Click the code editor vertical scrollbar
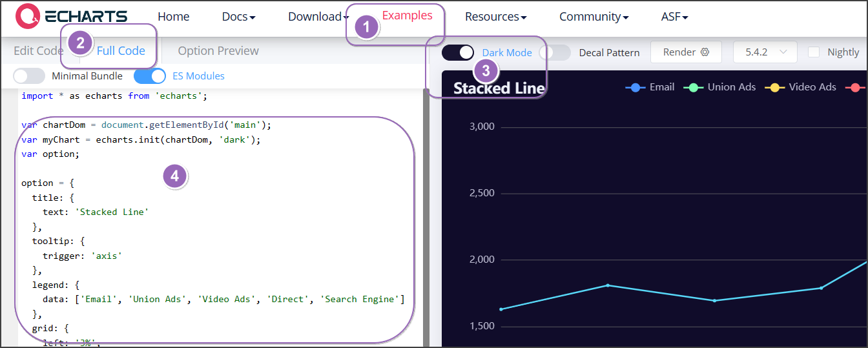Viewport: 868px width, 348px height. [426, 218]
